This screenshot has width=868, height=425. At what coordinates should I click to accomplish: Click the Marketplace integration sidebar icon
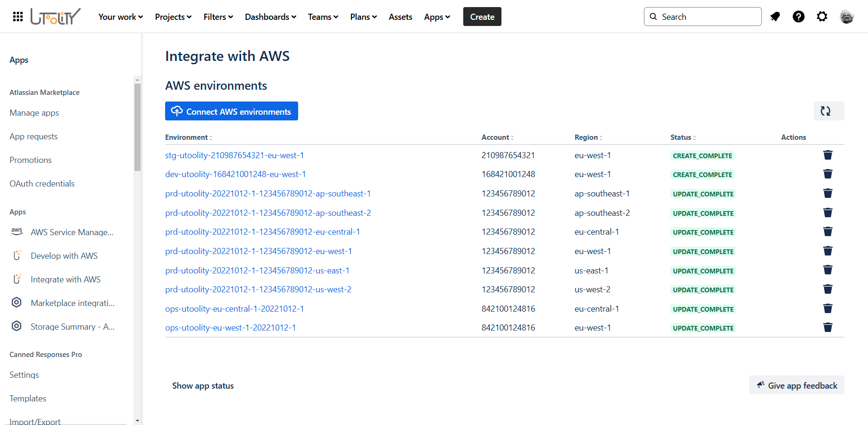[x=17, y=302]
